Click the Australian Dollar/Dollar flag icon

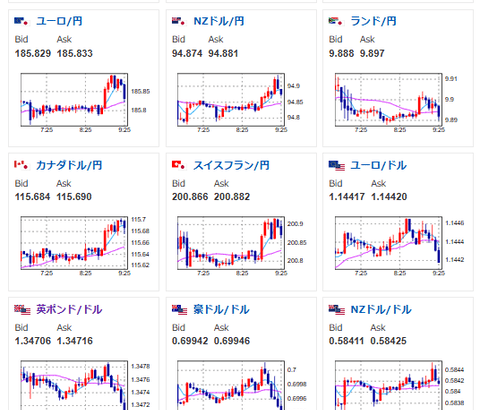(180, 310)
